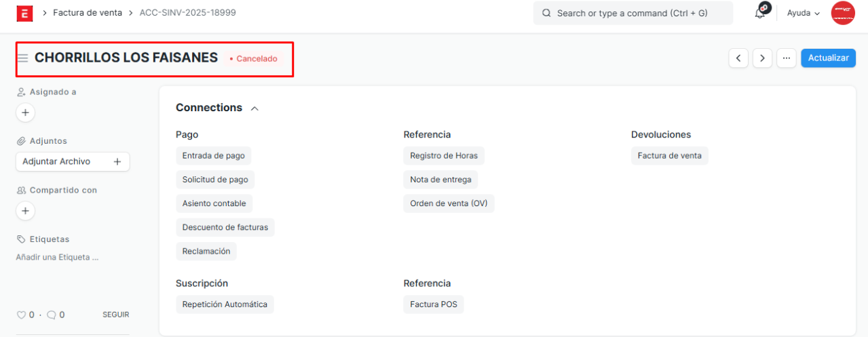Click plus icon under Compartido con
868x337 pixels.
(x=25, y=211)
